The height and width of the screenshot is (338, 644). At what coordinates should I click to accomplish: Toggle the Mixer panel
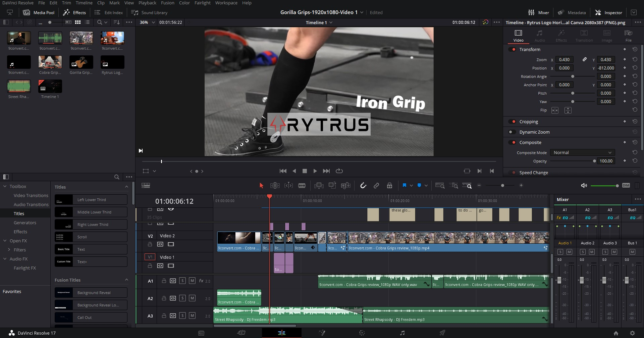(539, 12)
